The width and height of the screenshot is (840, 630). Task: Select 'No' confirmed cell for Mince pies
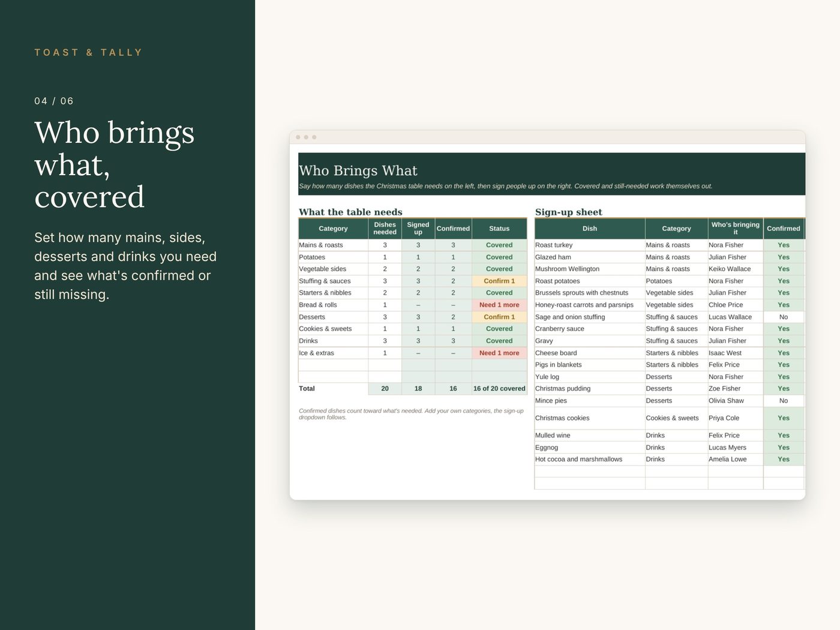click(784, 401)
